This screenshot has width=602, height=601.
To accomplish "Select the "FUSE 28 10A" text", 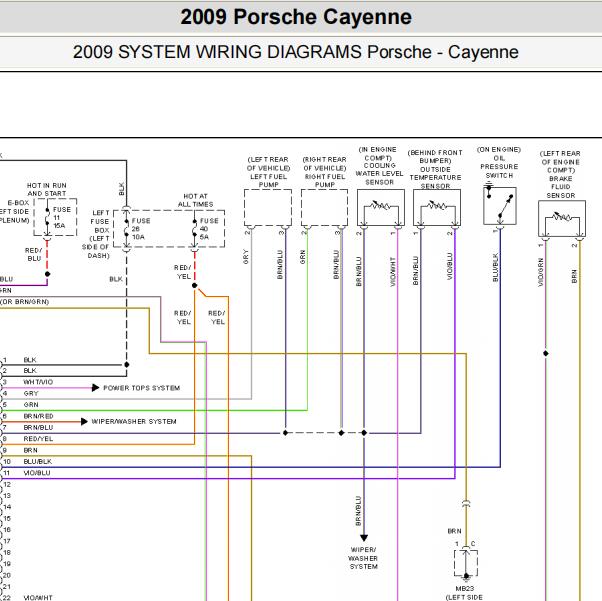I will [x=141, y=229].
